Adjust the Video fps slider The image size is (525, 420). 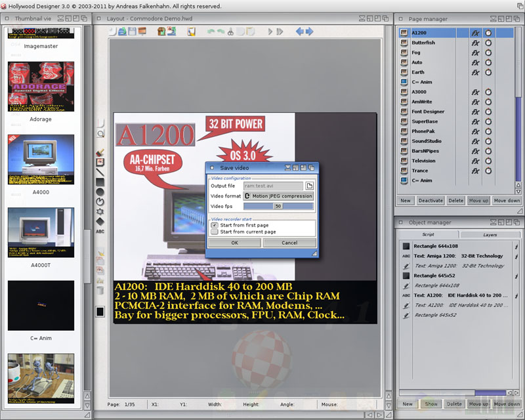coord(278,206)
